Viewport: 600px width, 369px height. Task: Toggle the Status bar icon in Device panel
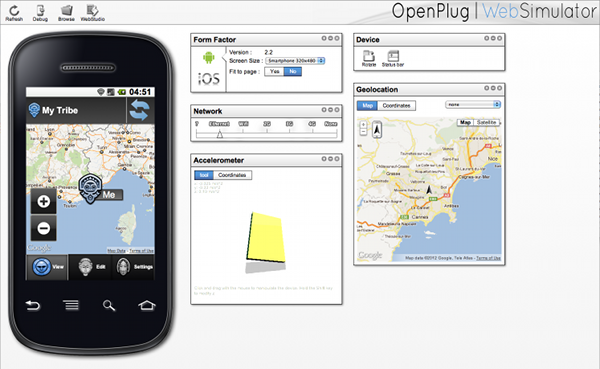[x=393, y=59]
